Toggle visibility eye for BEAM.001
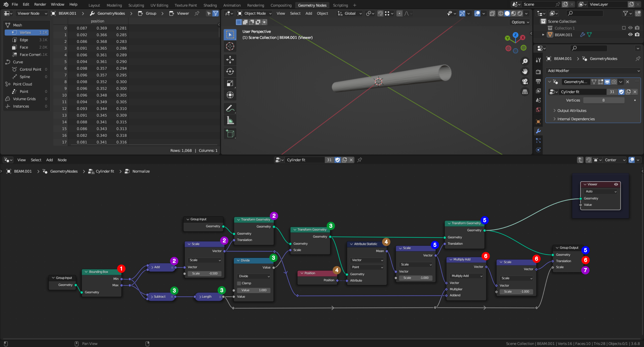This screenshot has width=644, height=347. tap(630, 35)
